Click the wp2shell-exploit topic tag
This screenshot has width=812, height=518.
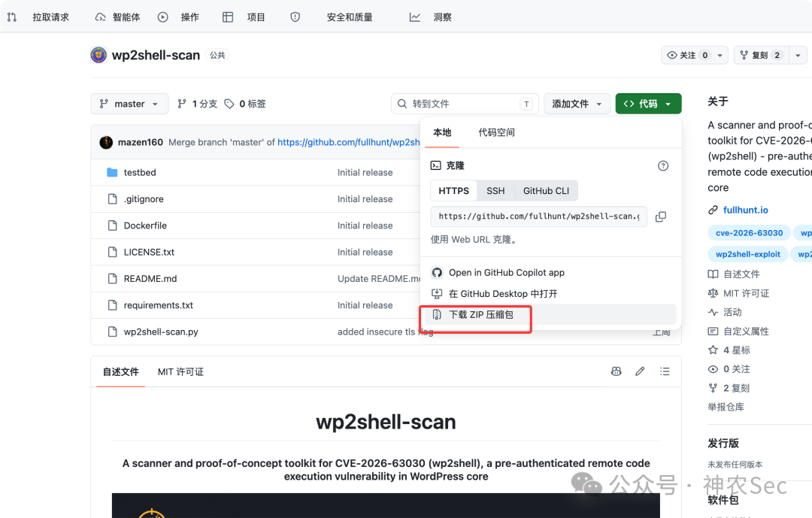click(748, 254)
